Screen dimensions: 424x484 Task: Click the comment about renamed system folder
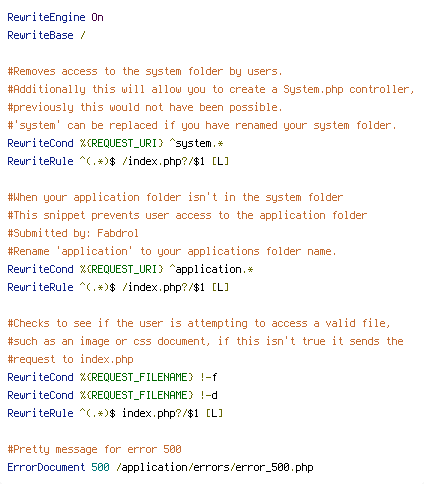(x=202, y=125)
